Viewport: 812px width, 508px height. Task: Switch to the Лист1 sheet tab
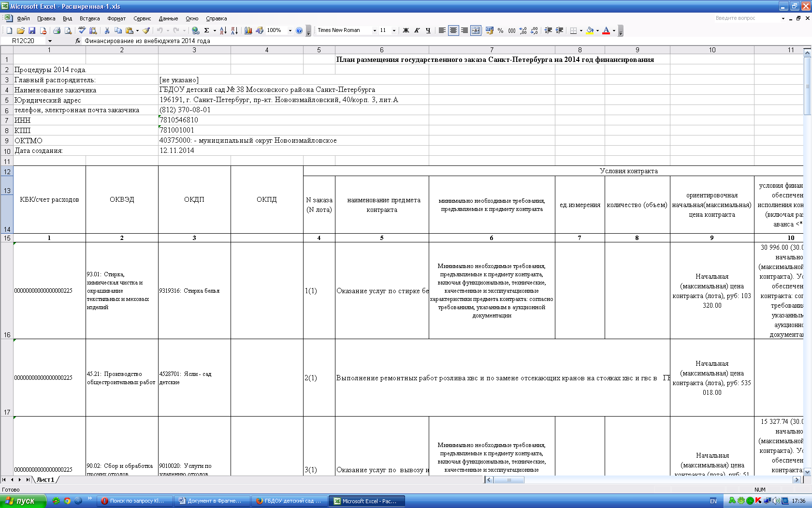pyautogui.click(x=45, y=479)
